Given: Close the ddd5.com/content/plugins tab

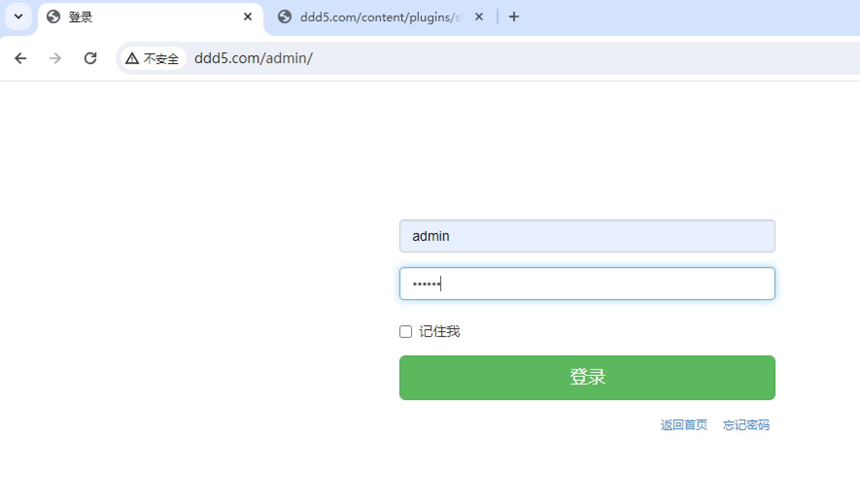Looking at the screenshot, I should 479,17.
